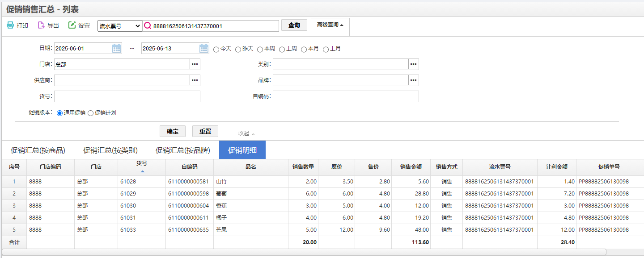Image resolution: width=644 pixels, height=258 pixels.
Task: Click product name 橘子 cell
Action: 251,218
